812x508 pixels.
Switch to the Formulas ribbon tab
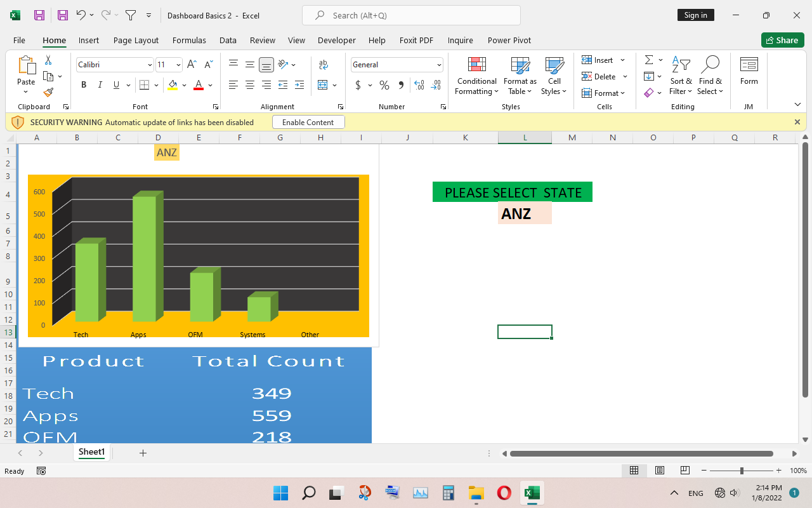pyautogui.click(x=189, y=40)
